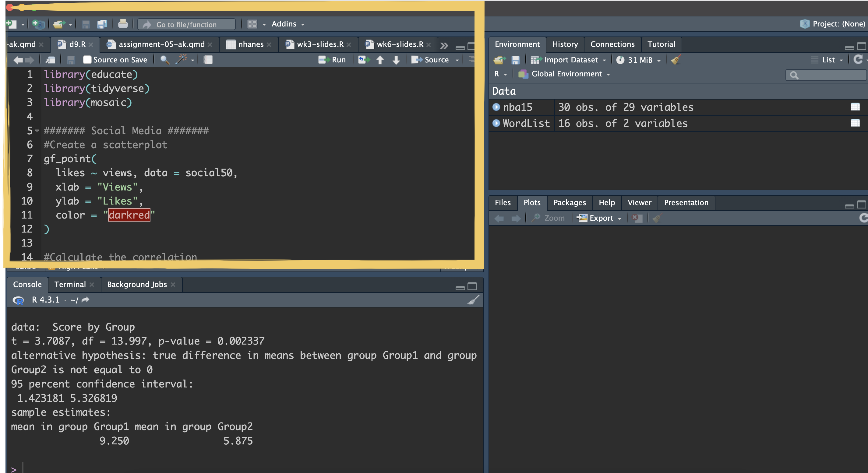Image resolution: width=868 pixels, height=473 pixels.
Task: Click the Go to file/function field
Action: coord(186,25)
